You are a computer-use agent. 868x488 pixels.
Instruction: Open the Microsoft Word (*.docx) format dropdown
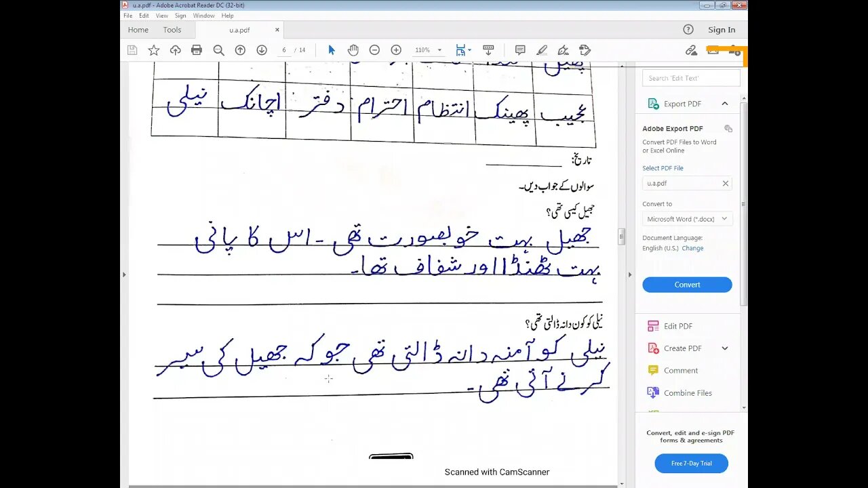[x=687, y=219]
